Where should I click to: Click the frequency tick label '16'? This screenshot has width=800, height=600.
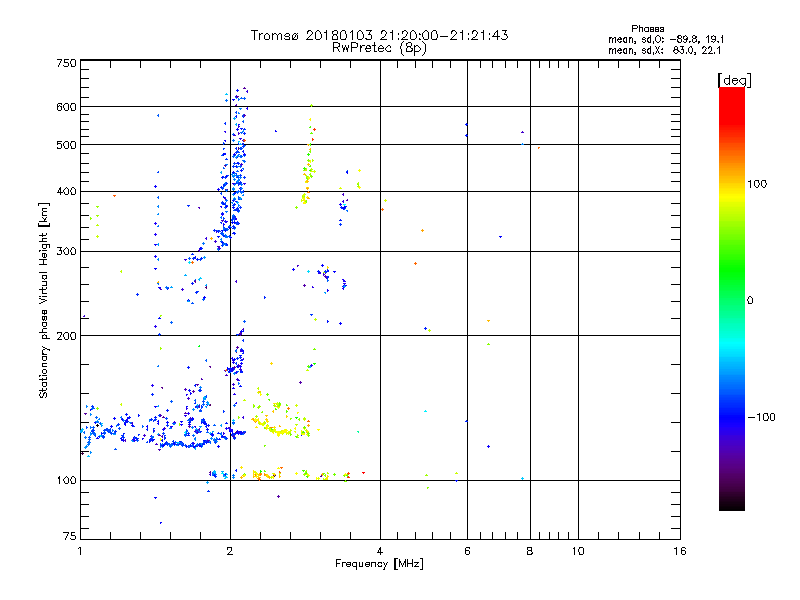pyautogui.click(x=680, y=551)
